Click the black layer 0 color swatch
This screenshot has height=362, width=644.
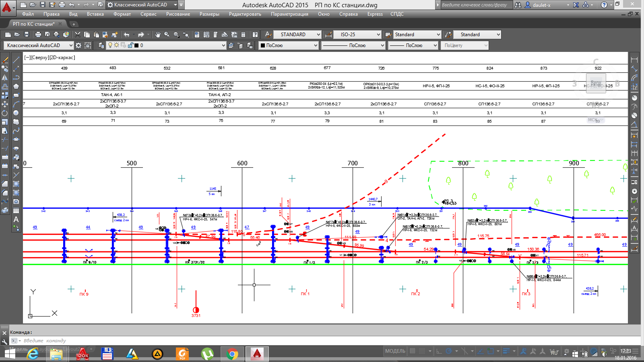[x=136, y=45]
